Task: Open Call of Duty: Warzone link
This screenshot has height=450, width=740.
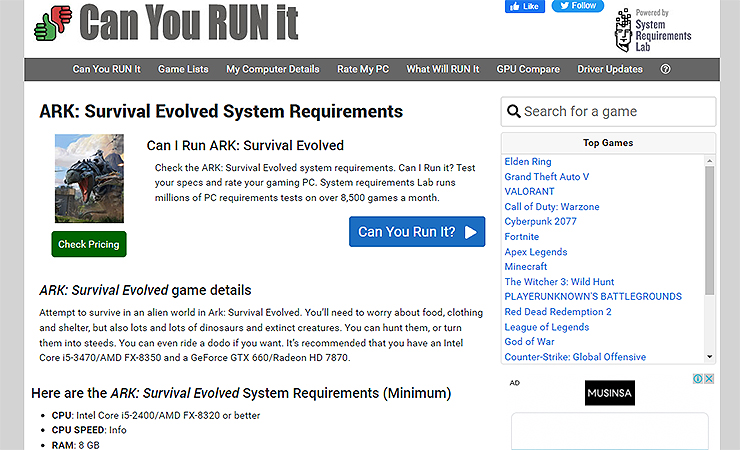Action: [x=552, y=207]
